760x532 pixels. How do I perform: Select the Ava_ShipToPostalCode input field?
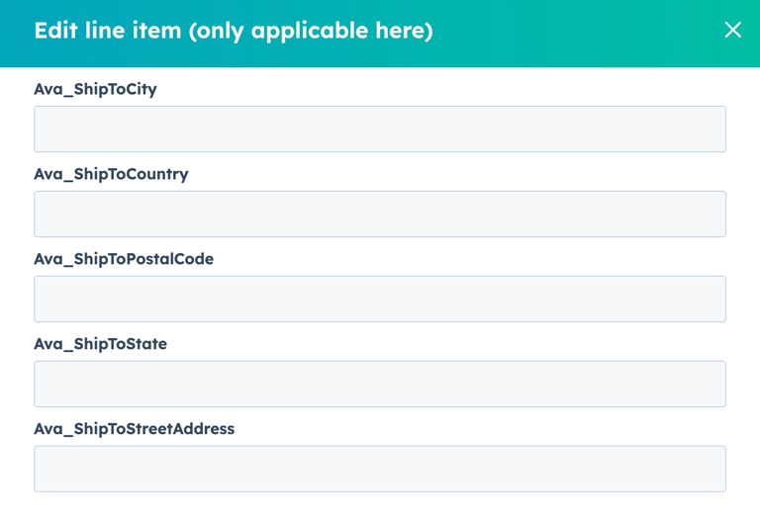[x=379, y=300]
